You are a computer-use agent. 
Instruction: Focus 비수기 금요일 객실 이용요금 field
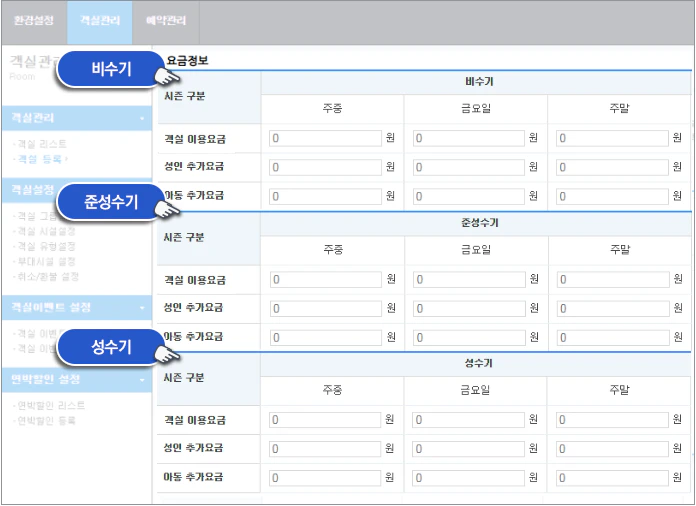coord(469,138)
